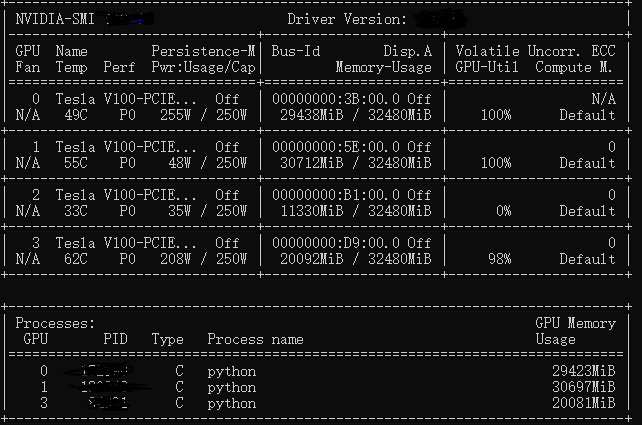This screenshot has height=425, width=642.
Task: Click temperature 55C
Action: pos(76,163)
